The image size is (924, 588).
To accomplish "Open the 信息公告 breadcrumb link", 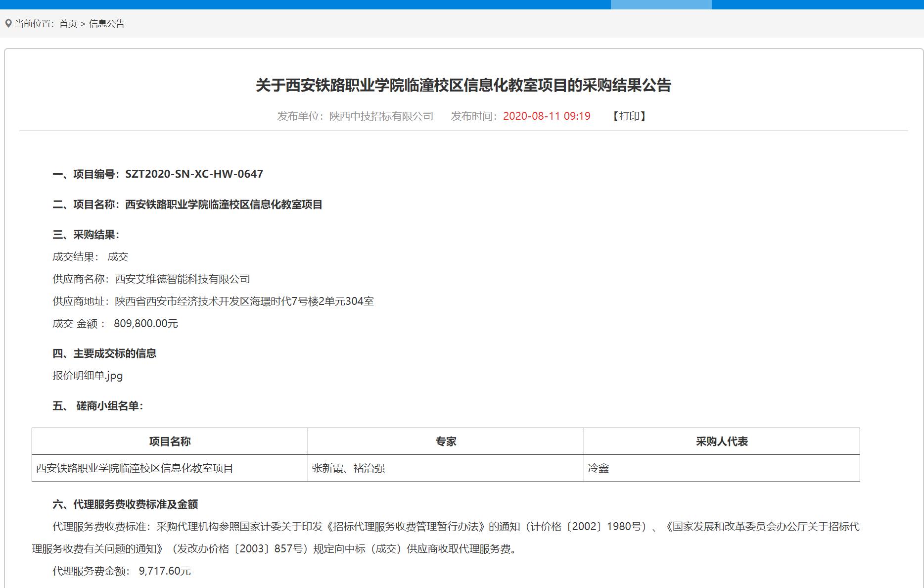I will pos(107,24).
